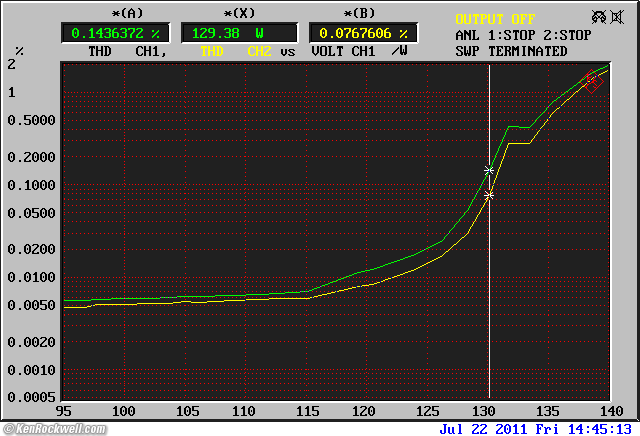The image size is (640, 436).
Task: Open the yellow THD CH2 measurement selector
Action: (x=236, y=51)
